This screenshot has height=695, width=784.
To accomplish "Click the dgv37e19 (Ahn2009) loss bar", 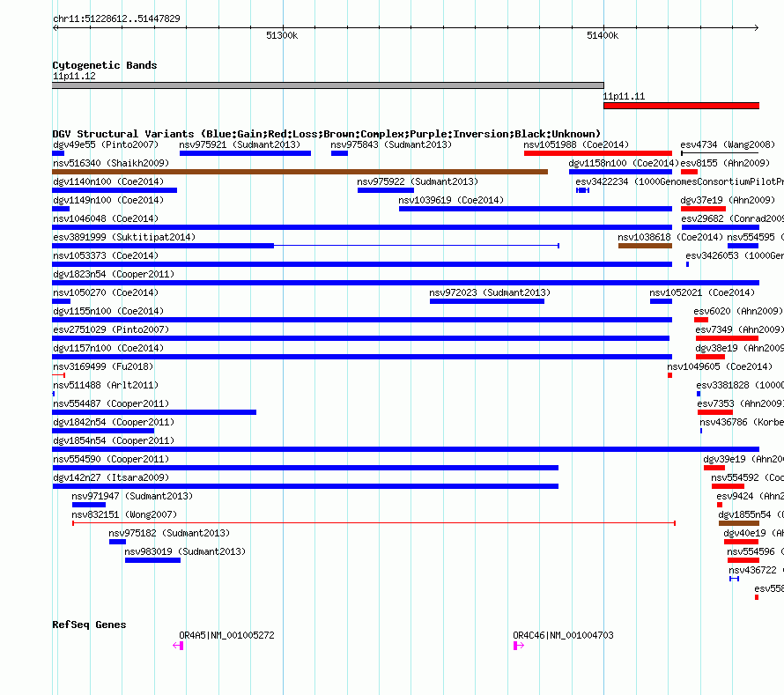I will click(703, 209).
